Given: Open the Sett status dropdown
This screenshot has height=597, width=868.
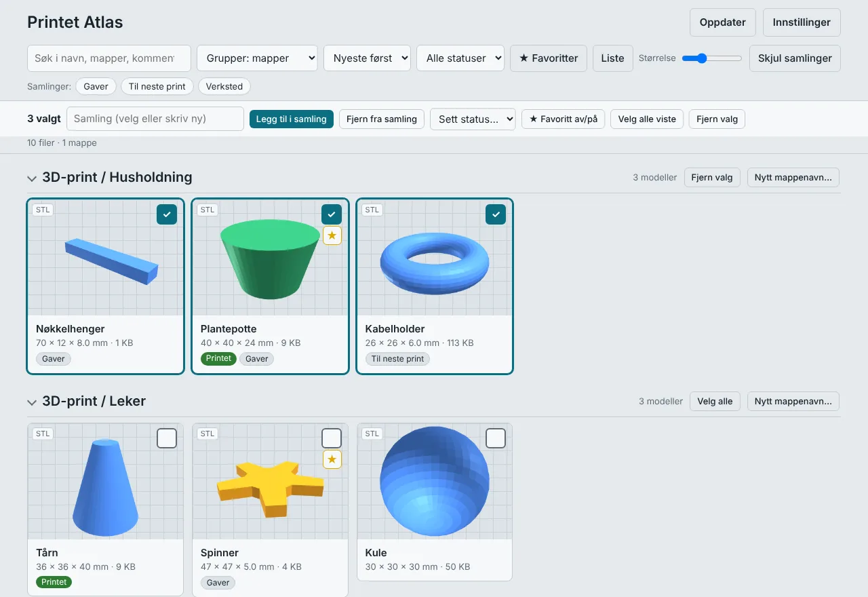Looking at the screenshot, I should [x=473, y=119].
